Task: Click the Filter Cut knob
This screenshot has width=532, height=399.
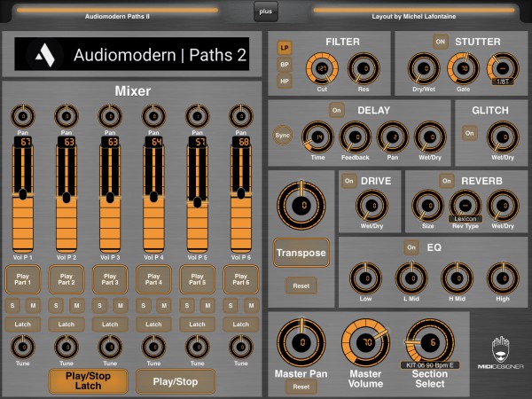Action: point(322,68)
